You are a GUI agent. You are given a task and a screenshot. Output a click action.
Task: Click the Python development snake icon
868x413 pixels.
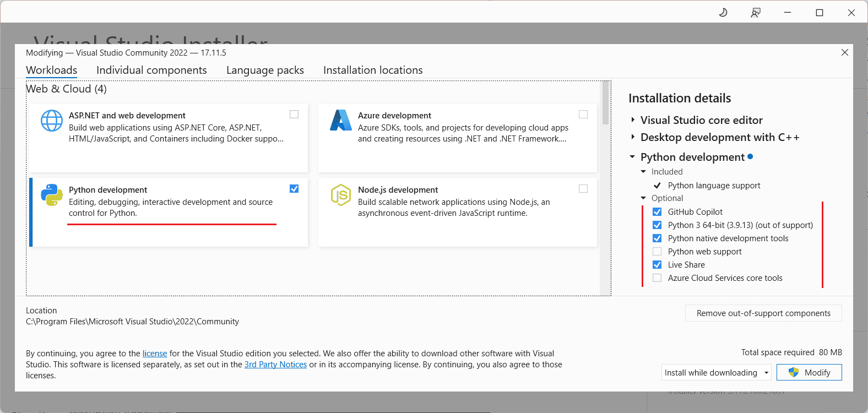tap(52, 195)
